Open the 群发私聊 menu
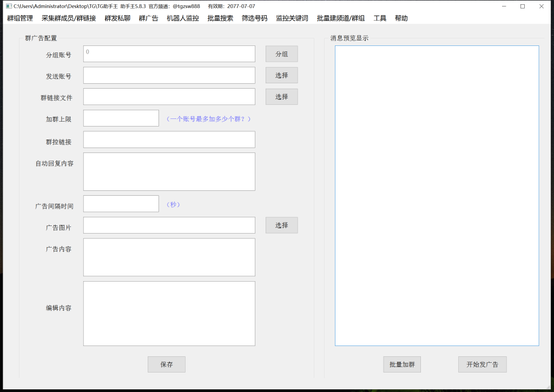 point(117,18)
